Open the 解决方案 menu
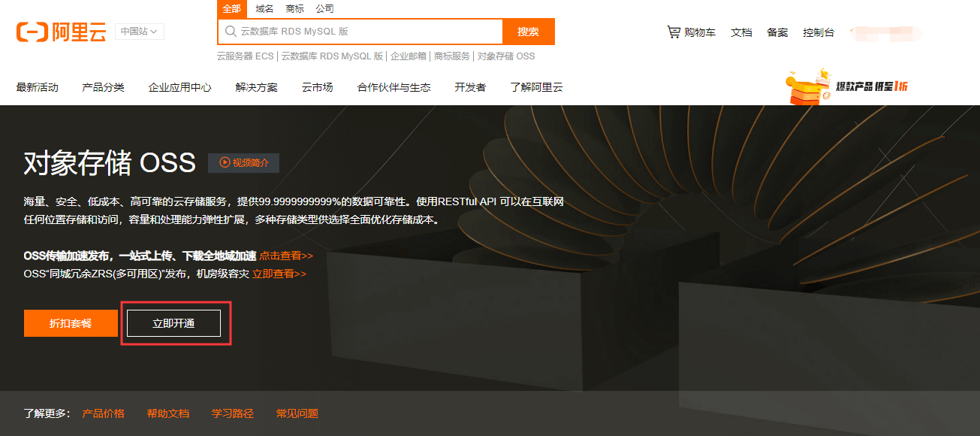 pyautogui.click(x=257, y=87)
